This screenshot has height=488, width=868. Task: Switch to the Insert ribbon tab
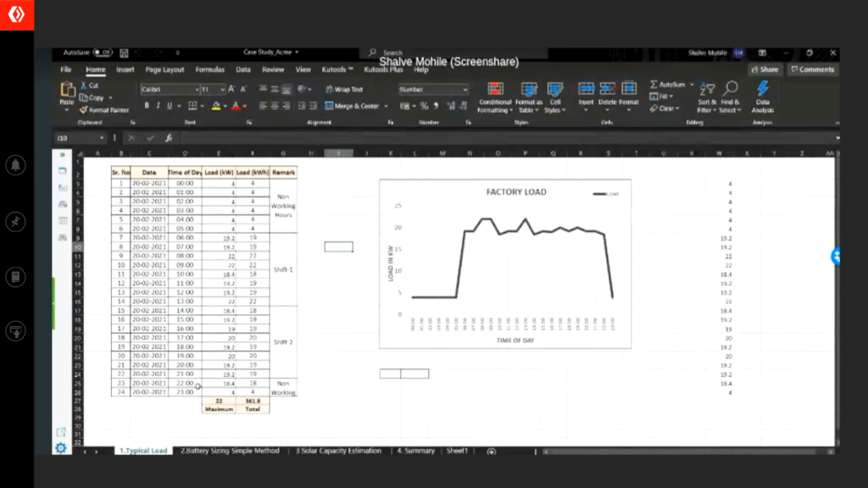125,69
